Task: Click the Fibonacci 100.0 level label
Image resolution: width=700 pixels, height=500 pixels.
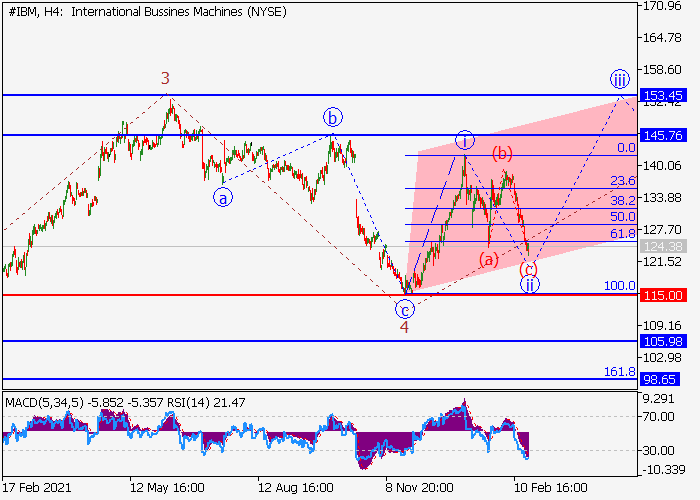Action: click(x=620, y=285)
